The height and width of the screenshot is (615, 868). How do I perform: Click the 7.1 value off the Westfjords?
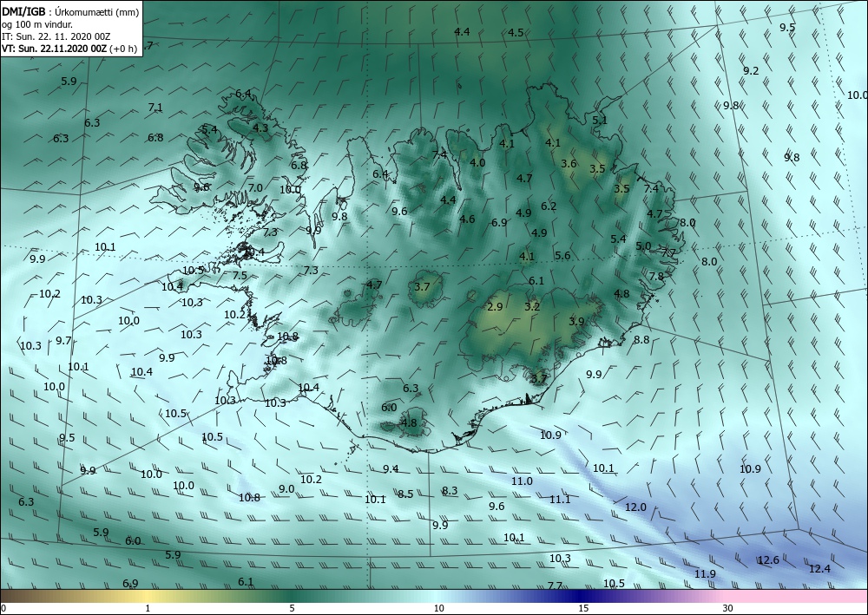click(155, 108)
